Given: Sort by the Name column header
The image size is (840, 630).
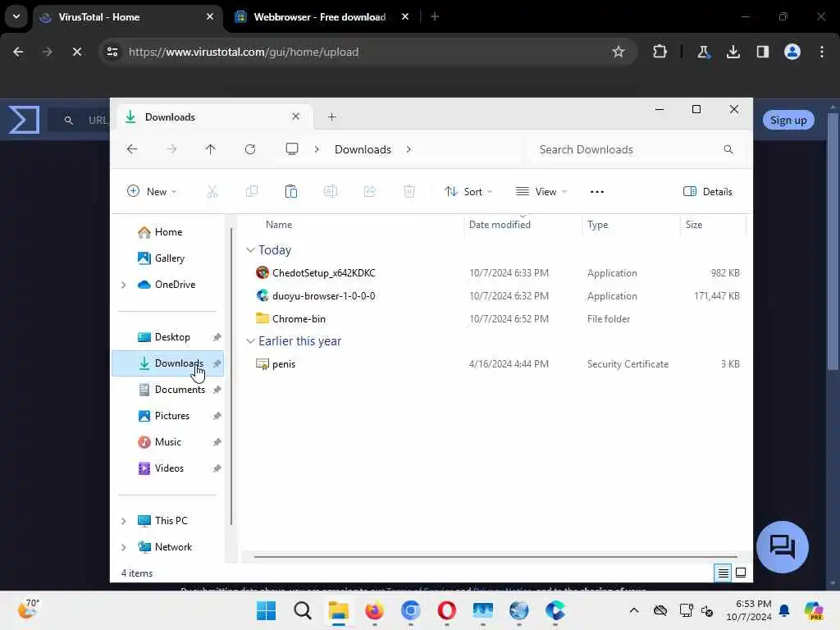Looking at the screenshot, I should 279,225.
